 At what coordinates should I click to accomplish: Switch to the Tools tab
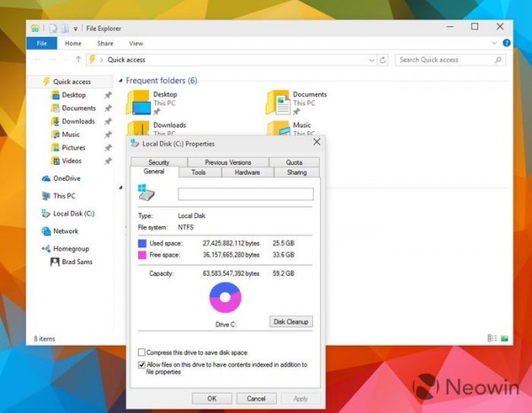199,172
